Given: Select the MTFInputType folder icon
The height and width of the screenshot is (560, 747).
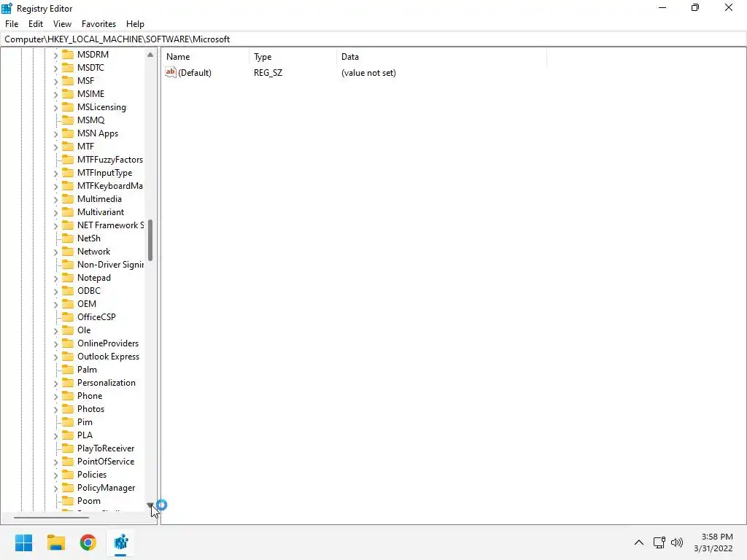Looking at the screenshot, I should (x=68, y=173).
